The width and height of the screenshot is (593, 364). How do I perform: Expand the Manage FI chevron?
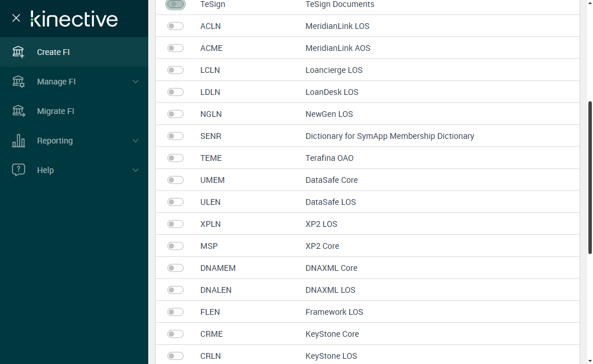pos(136,82)
